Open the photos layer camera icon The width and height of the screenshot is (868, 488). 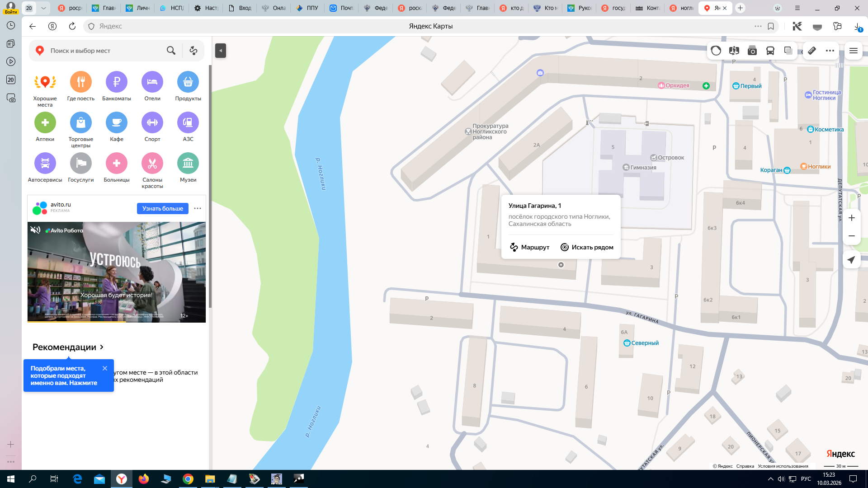[752, 51]
